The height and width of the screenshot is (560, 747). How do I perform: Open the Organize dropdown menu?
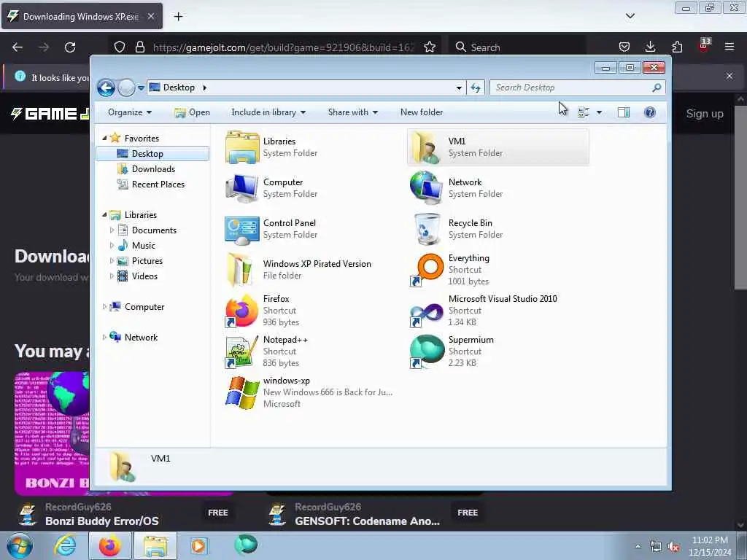click(x=130, y=112)
